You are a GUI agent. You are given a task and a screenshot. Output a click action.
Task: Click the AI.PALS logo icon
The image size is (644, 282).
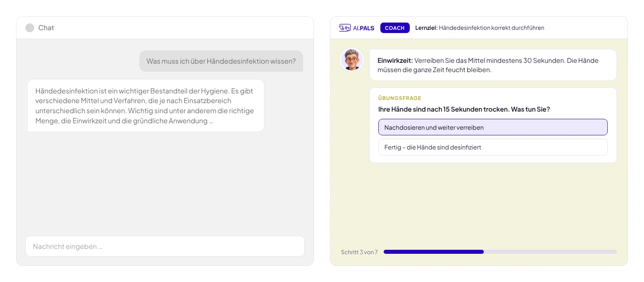pyautogui.click(x=345, y=28)
